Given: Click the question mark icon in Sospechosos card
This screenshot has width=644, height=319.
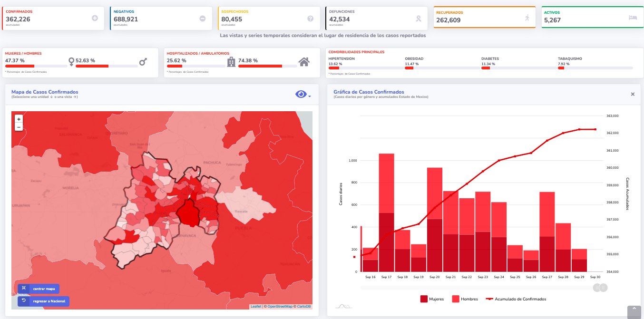Looking at the screenshot, I should [x=310, y=19].
